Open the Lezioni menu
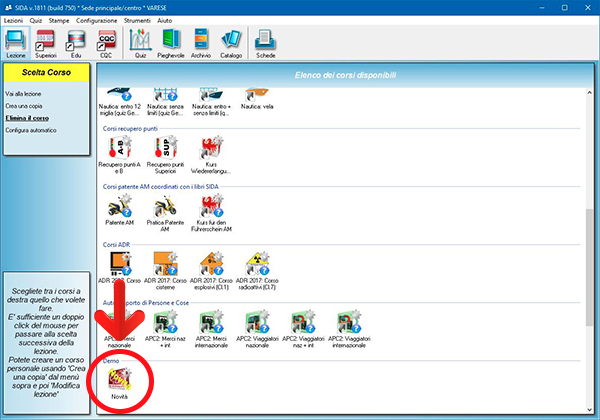Viewport: 600px width, 420px height. [13, 20]
